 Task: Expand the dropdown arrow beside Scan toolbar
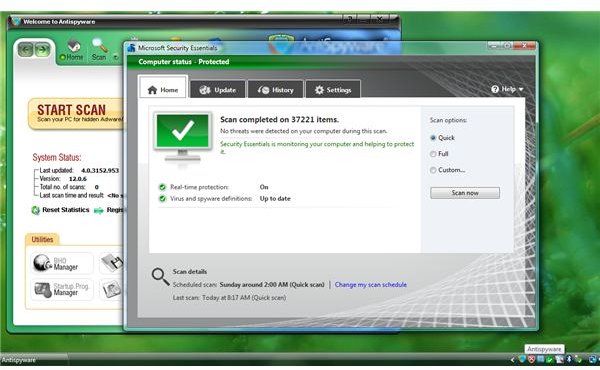(116, 57)
